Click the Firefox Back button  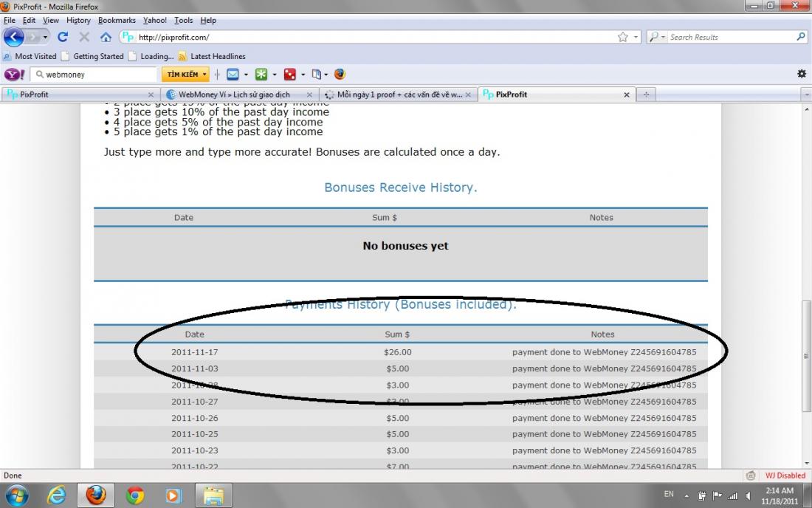(13, 37)
